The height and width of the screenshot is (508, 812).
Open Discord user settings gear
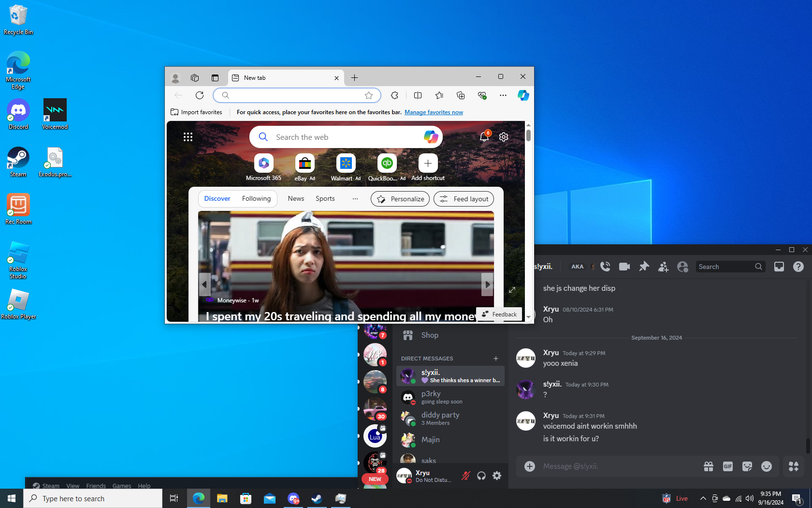(x=497, y=476)
